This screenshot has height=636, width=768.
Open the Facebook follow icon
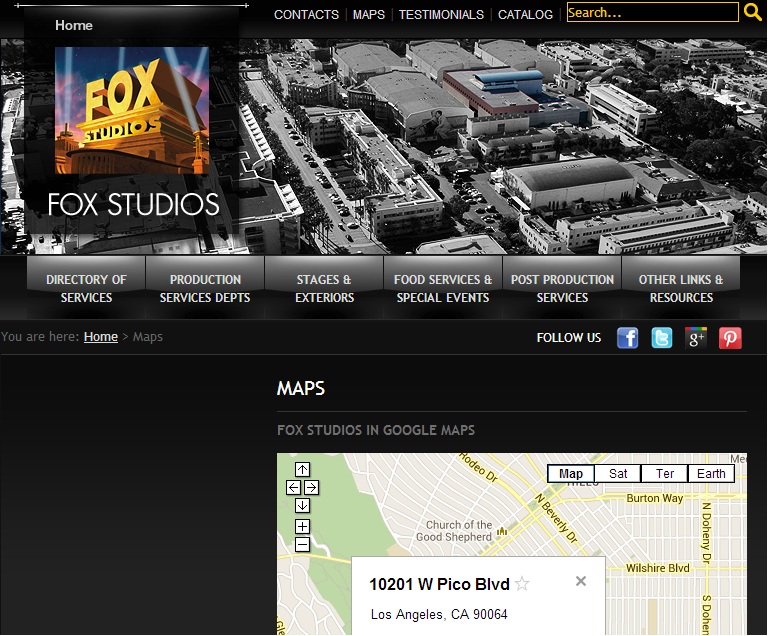[x=627, y=338]
